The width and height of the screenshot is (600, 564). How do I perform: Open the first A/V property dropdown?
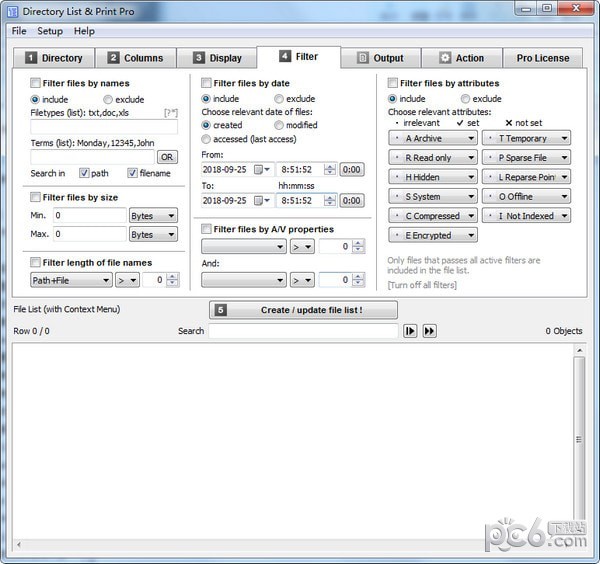[x=244, y=246]
